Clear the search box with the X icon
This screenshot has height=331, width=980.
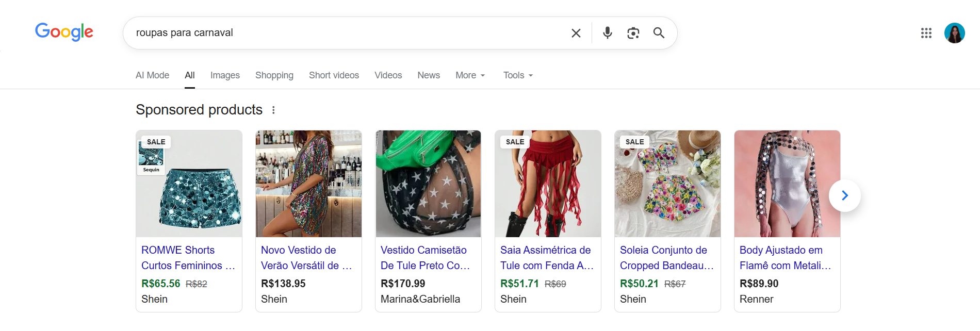click(x=576, y=33)
